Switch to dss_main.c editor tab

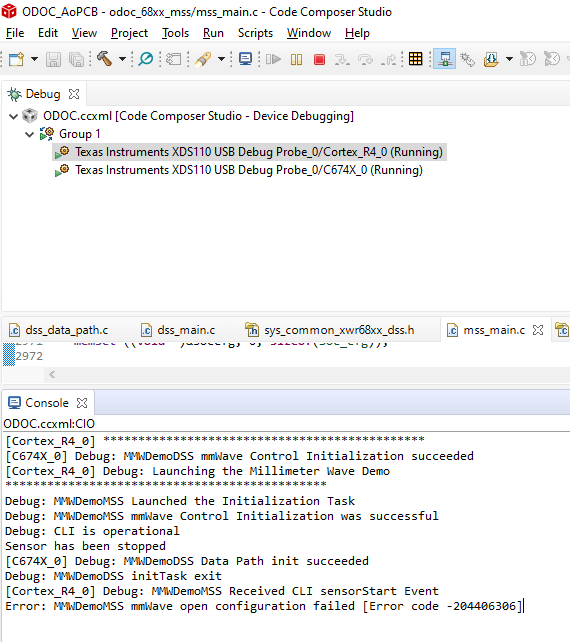178,330
